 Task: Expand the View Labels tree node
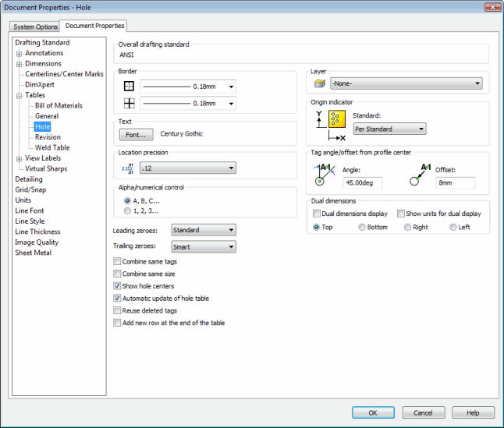19,158
